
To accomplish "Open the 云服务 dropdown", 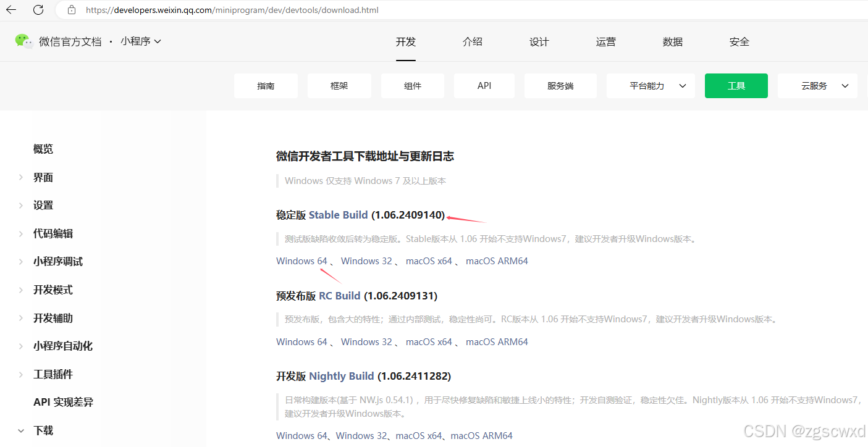I will coord(817,86).
